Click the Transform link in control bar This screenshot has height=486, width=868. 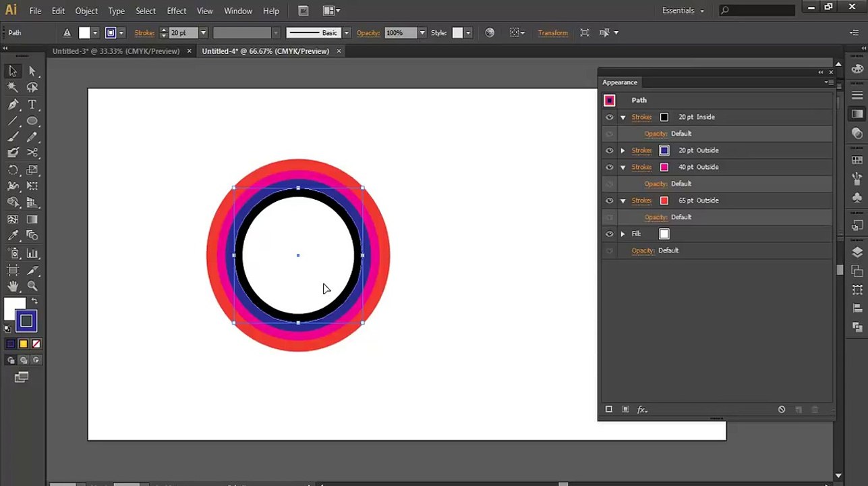(x=552, y=32)
